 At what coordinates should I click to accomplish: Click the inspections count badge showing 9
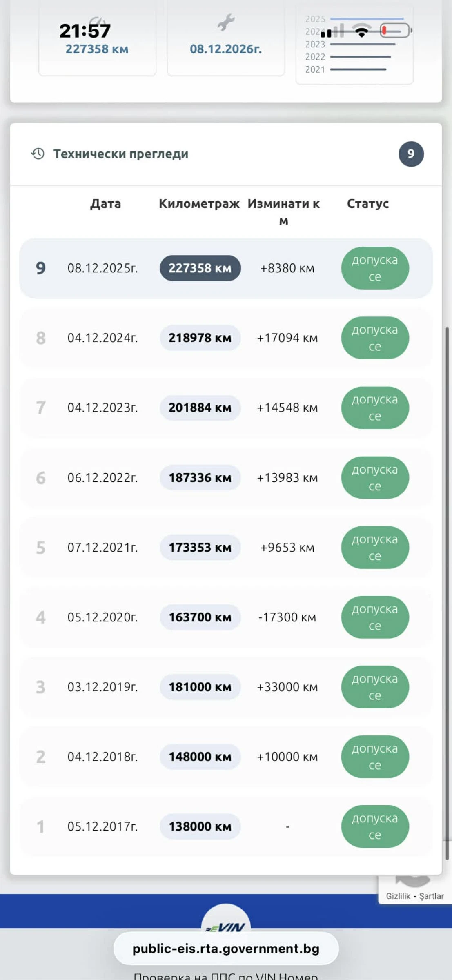tap(411, 154)
